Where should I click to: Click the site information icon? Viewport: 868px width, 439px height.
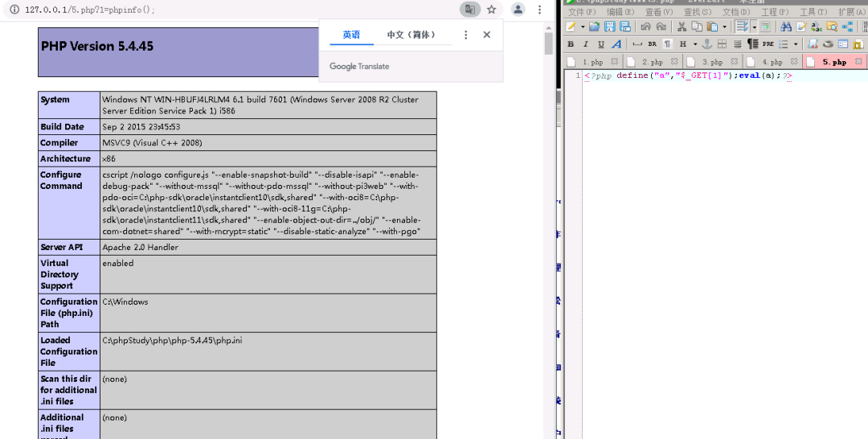(x=14, y=10)
